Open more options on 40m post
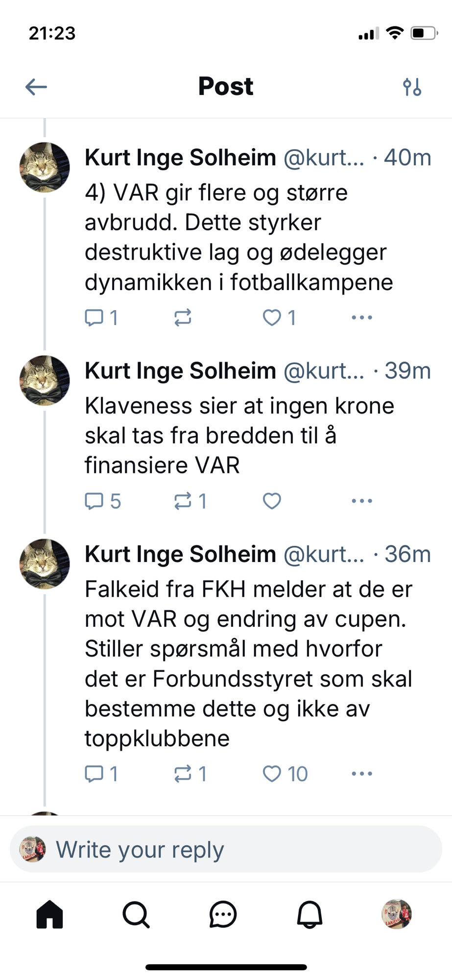452x980 pixels. [x=362, y=318]
